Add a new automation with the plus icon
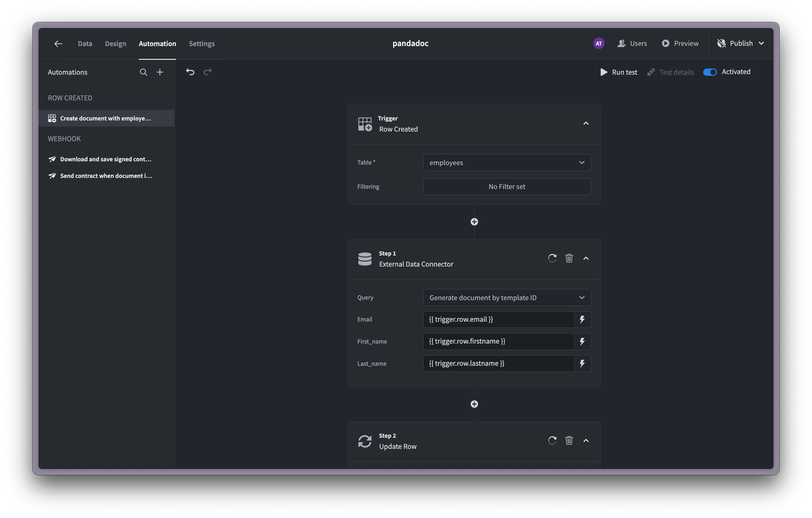The width and height of the screenshot is (812, 518). [160, 72]
